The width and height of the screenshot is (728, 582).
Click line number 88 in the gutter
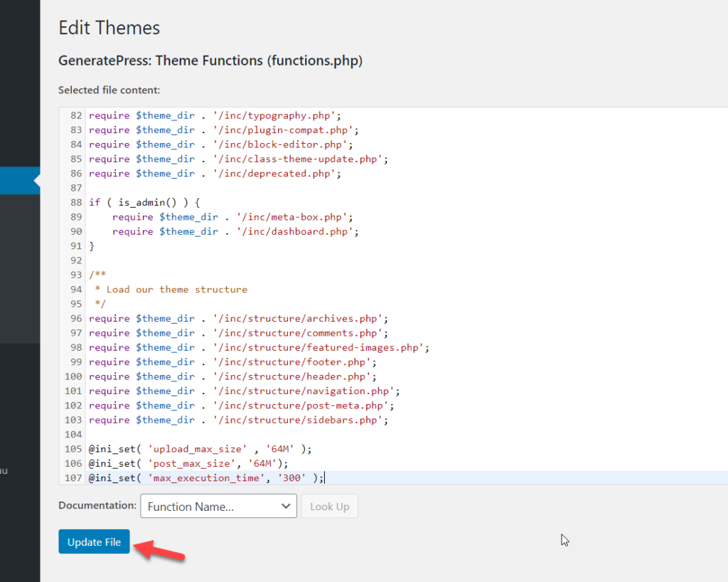coord(74,202)
